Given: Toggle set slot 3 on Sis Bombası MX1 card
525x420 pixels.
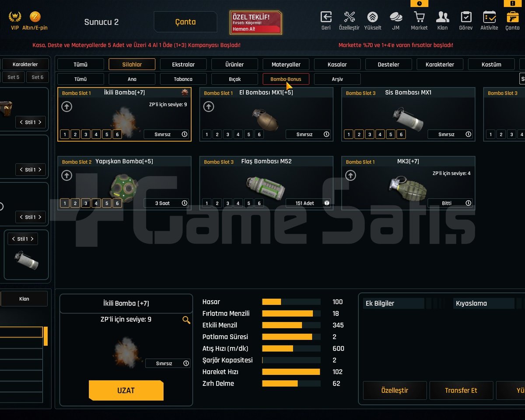Looking at the screenshot, I should pyautogui.click(x=370, y=134).
